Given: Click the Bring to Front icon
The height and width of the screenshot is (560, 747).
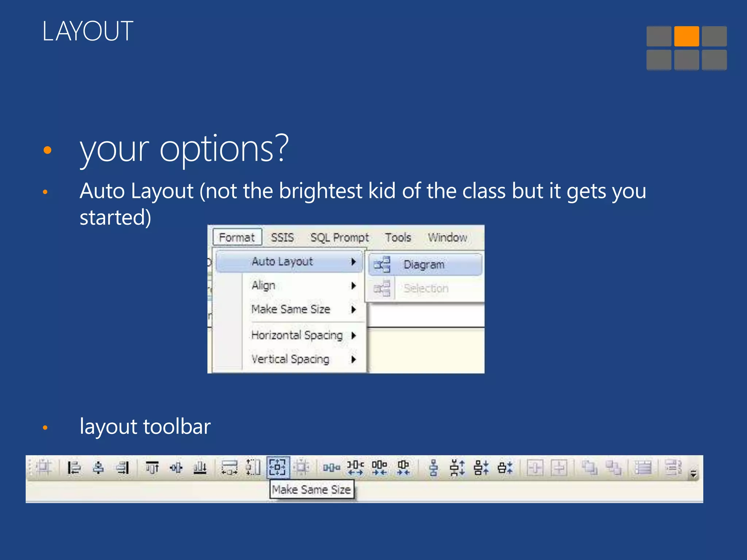Looking at the screenshot, I should 589,467.
